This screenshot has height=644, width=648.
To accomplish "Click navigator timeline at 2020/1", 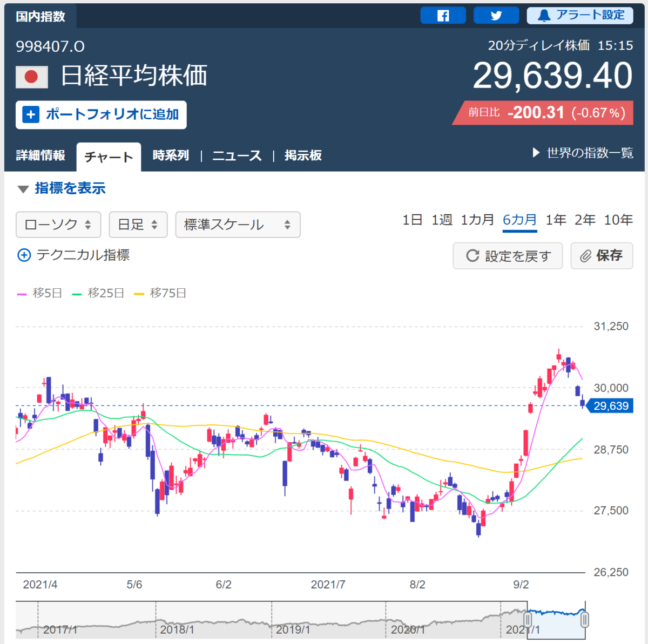I will click(x=408, y=629).
